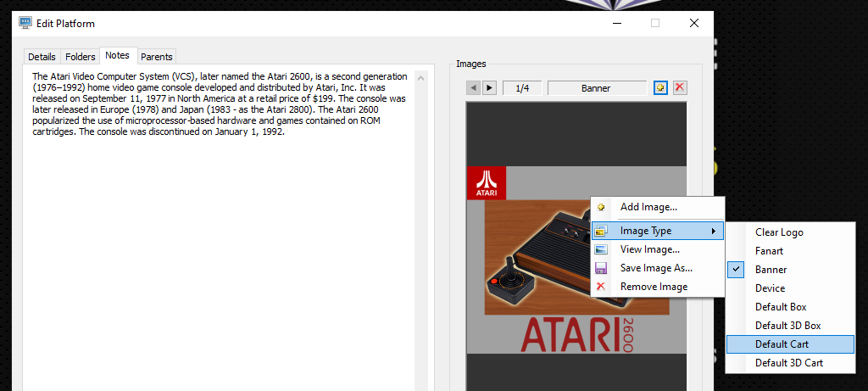Screen dimensions: 868x391
Task: Select Save Image As... menu entry
Action: (x=658, y=268)
